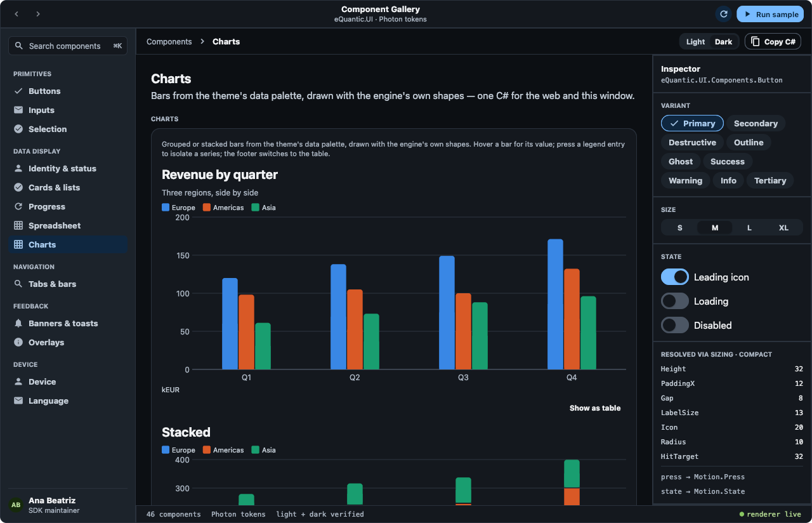The image size is (812, 523).
Task: Select size M
Action: coord(715,227)
